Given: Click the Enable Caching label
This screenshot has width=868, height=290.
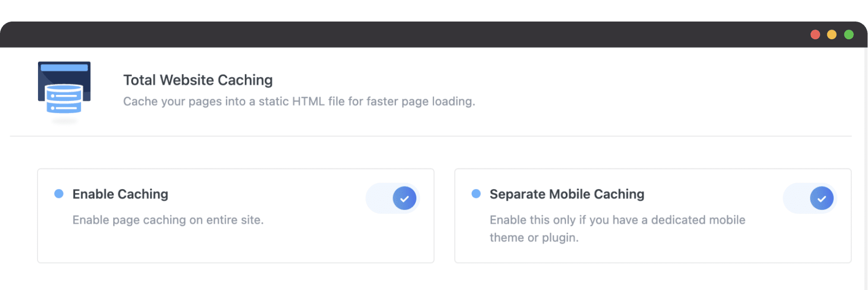Looking at the screenshot, I should coord(120,194).
